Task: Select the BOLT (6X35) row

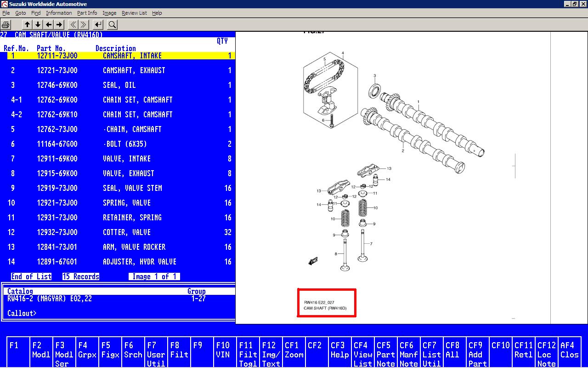Action: point(121,144)
